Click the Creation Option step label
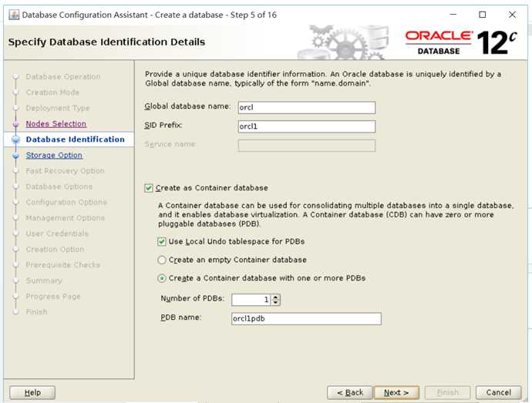 click(x=55, y=250)
